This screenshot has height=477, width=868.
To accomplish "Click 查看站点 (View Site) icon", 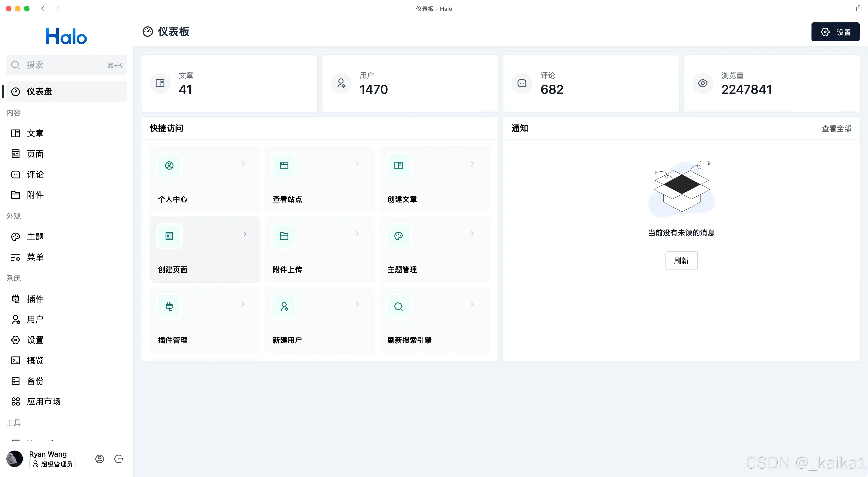I will point(284,165).
